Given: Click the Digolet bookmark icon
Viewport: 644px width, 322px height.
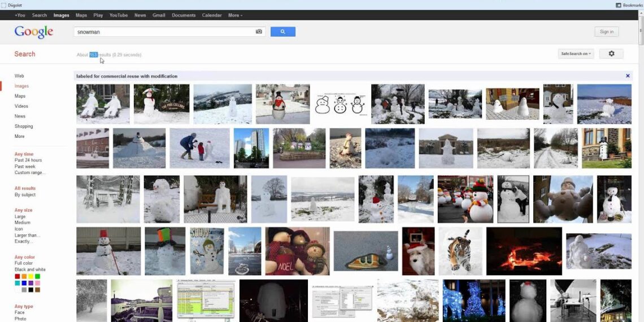Looking at the screenshot, I should point(4,5).
